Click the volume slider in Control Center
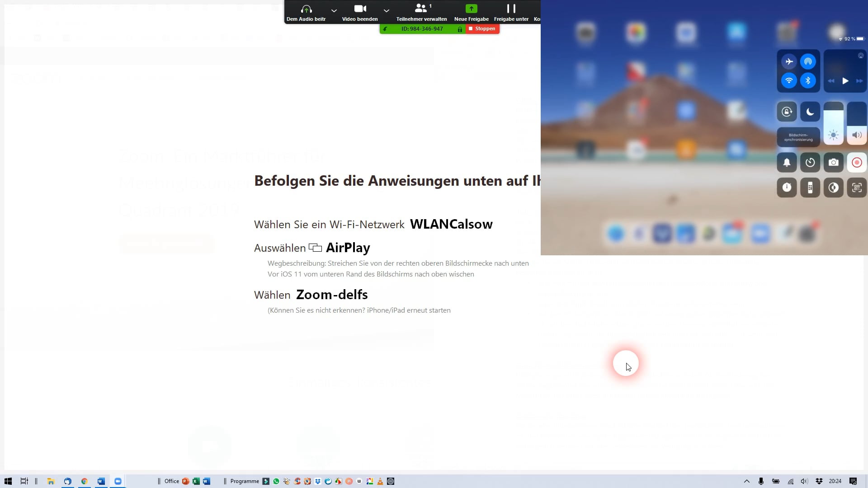The width and height of the screenshot is (868, 488). point(857,123)
